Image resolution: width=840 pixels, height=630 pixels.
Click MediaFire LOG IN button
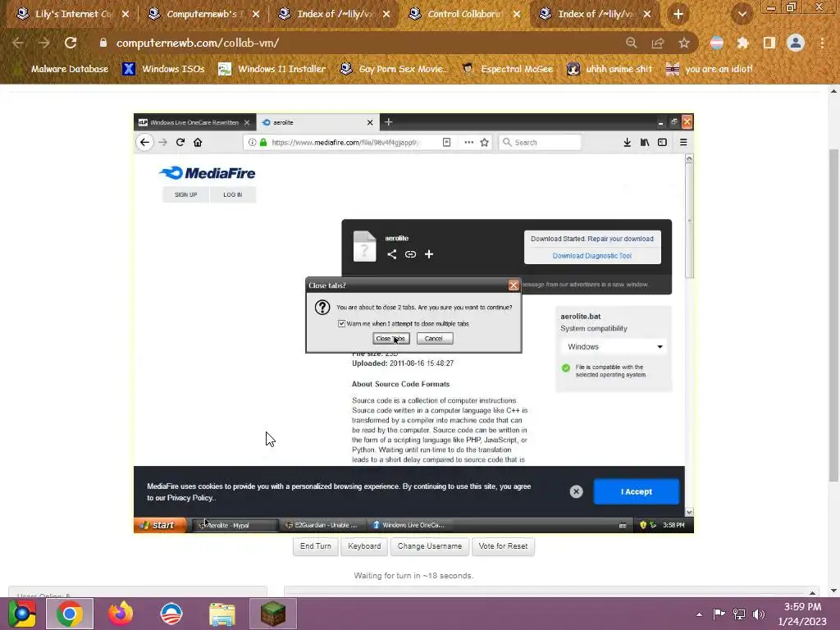pyautogui.click(x=232, y=194)
